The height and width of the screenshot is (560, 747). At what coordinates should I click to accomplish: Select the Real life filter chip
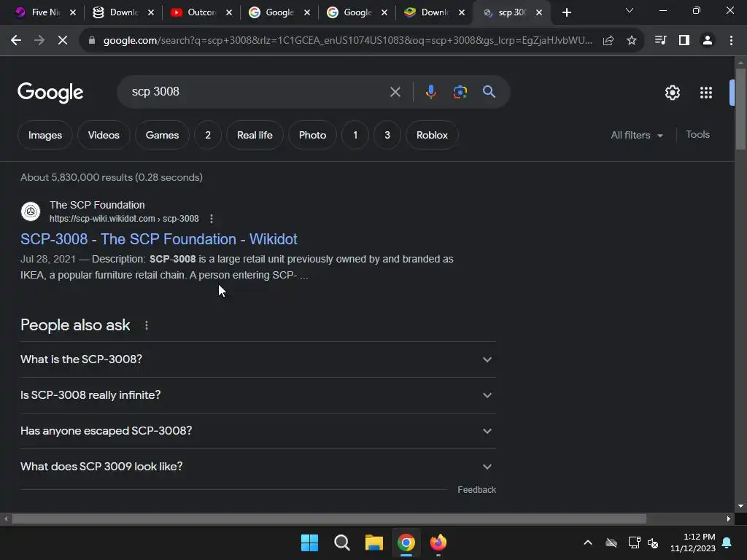255,135
